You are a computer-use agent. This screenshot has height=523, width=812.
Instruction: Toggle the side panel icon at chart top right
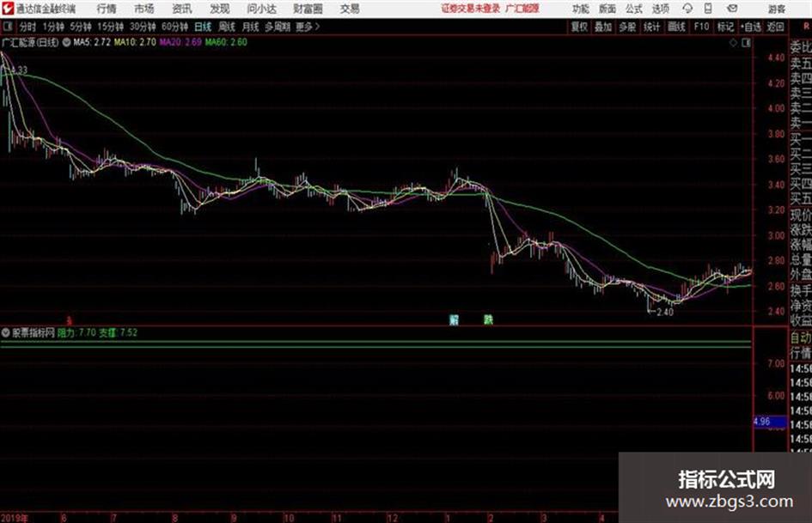pos(746,43)
